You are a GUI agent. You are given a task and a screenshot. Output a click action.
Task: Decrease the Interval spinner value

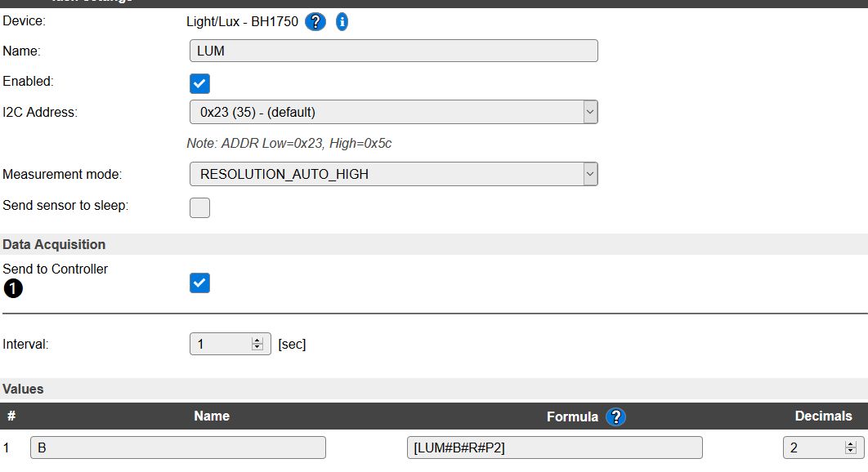tap(257, 348)
